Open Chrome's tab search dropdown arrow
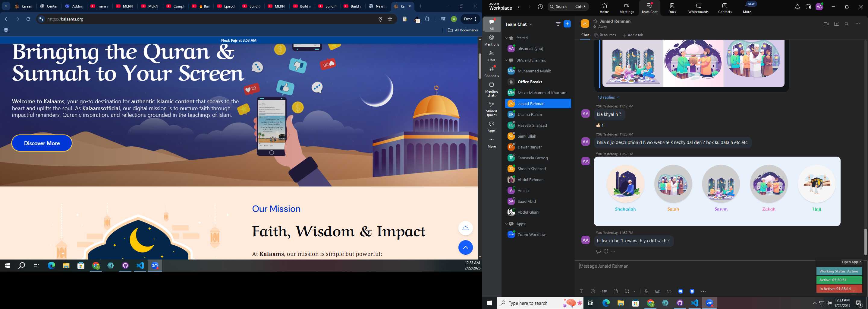 (6, 6)
